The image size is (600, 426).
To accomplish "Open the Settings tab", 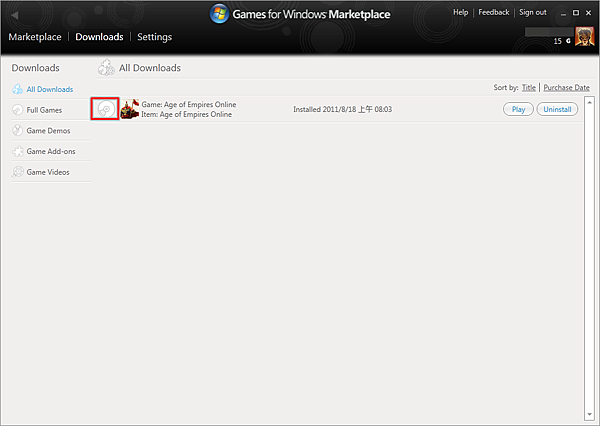I will pos(155,37).
